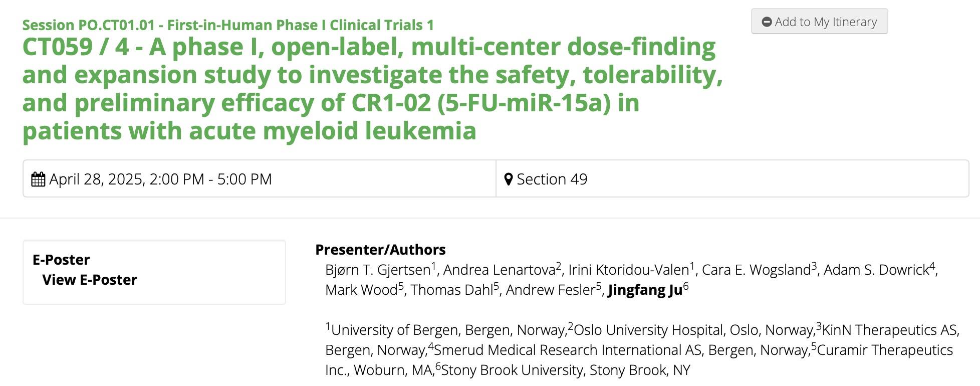Select author Thomas Dahl

(452, 290)
